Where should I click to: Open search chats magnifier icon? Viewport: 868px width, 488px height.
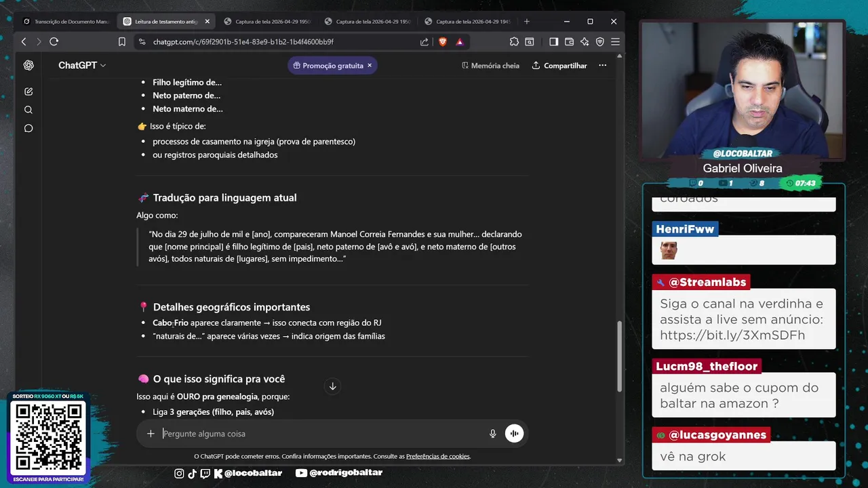pyautogui.click(x=28, y=110)
